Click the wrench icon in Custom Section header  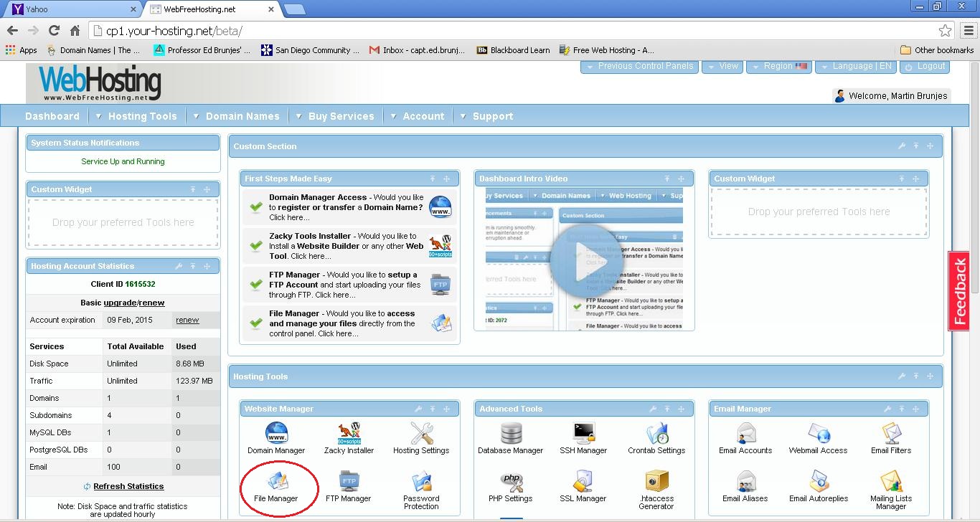[902, 146]
